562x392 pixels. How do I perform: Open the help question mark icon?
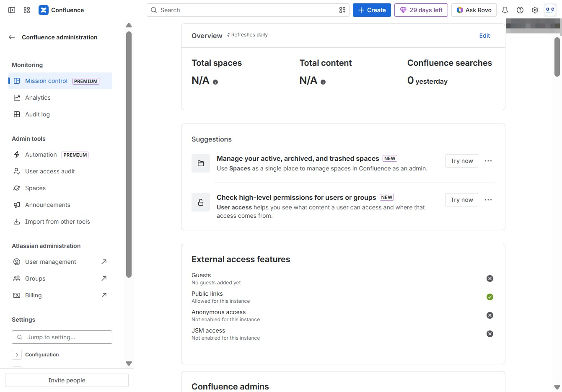pyautogui.click(x=520, y=10)
